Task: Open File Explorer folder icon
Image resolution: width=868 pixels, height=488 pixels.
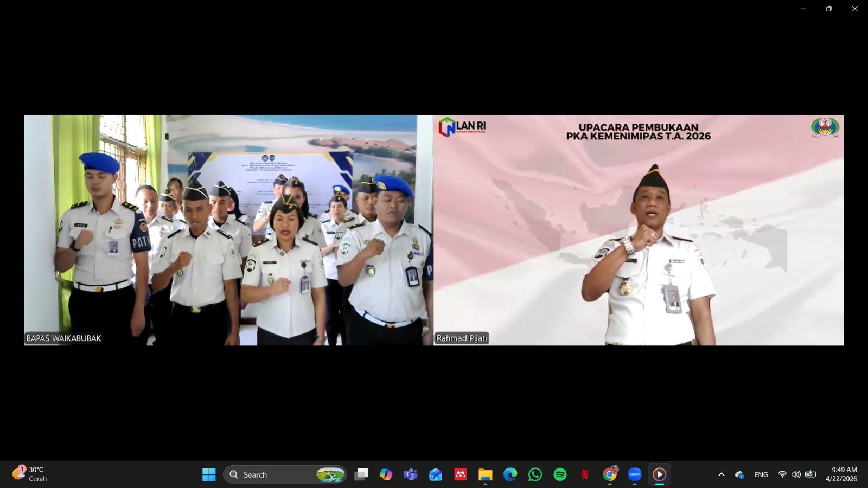Action: click(485, 474)
